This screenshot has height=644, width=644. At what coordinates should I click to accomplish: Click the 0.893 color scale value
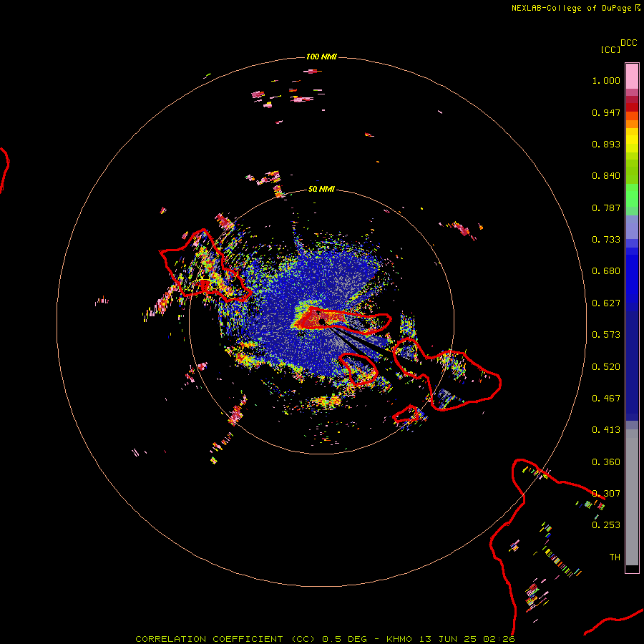pyautogui.click(x=606, y=144)
